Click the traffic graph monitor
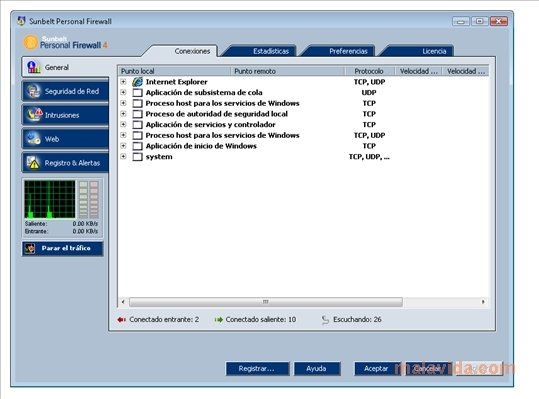This screenshot has height=399, width=539. click(50, 199)
